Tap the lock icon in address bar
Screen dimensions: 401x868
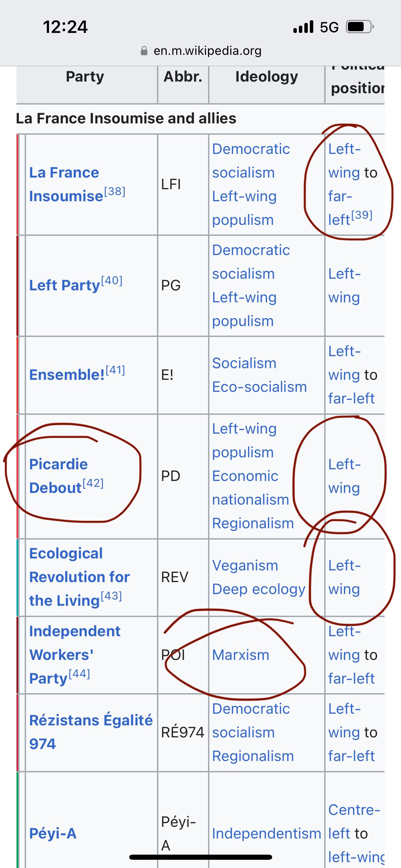(144, 51)
